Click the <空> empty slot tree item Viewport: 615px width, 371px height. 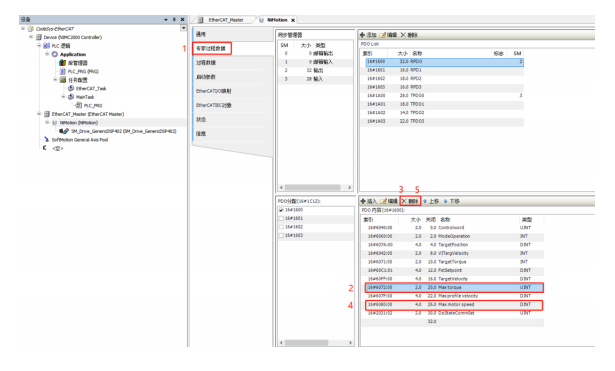coord(57,148)
